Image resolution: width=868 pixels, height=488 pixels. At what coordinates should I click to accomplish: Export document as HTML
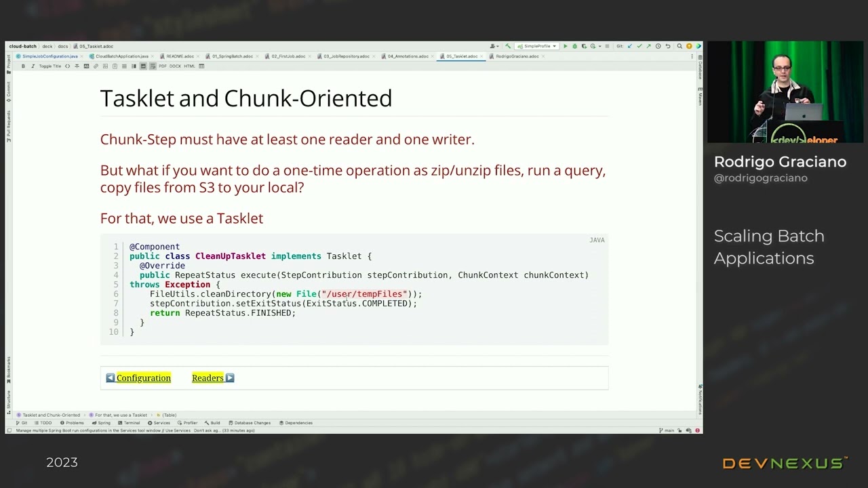(189, 66)
